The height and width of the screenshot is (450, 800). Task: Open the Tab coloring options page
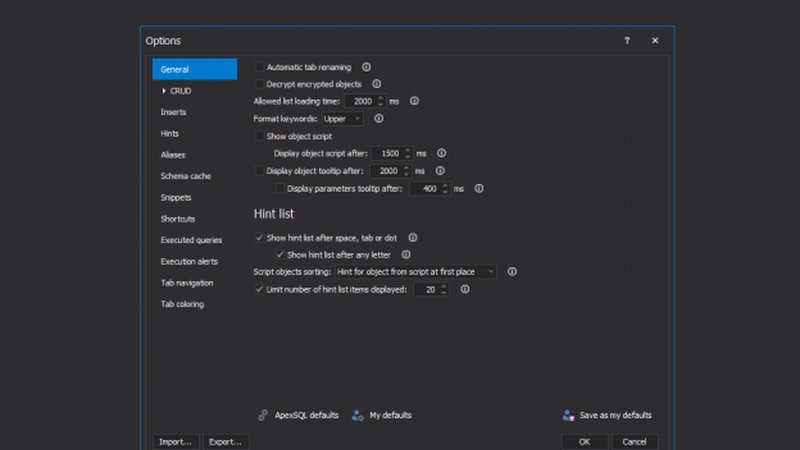pyautogui.click(x=182, y=304)
